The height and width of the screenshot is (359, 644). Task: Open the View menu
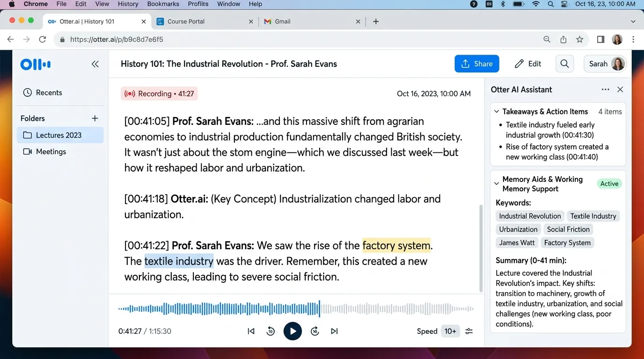[x=102, y=4]
